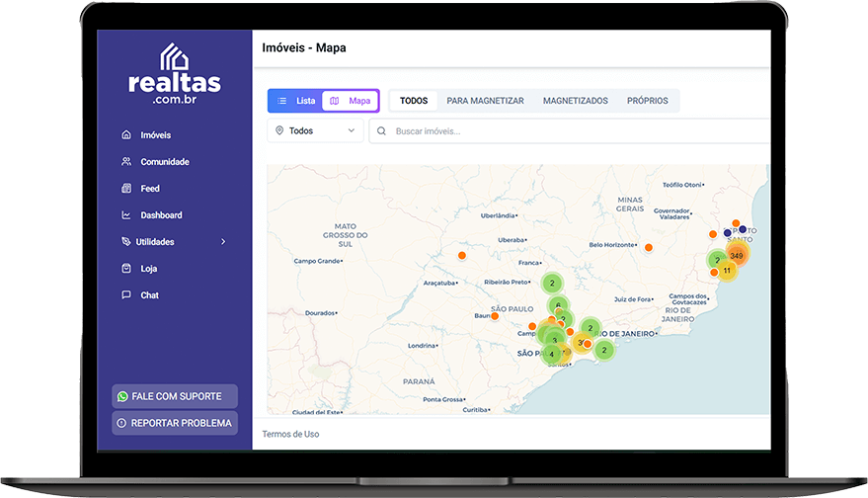
Task: Click the REPORTAR PROBLEMA button
Action: pyautogui.click(x=175, y=423)
